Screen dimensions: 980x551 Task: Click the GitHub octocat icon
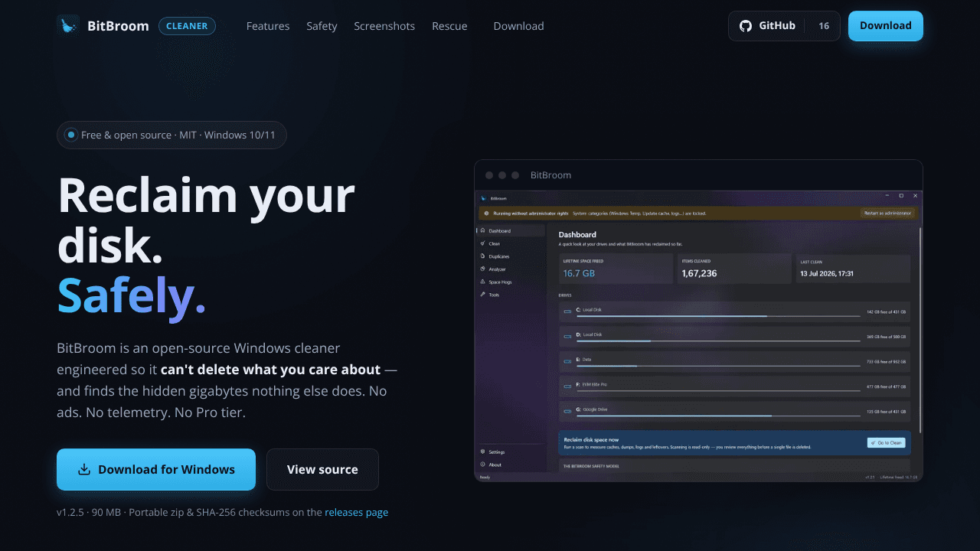coord(746,26)
